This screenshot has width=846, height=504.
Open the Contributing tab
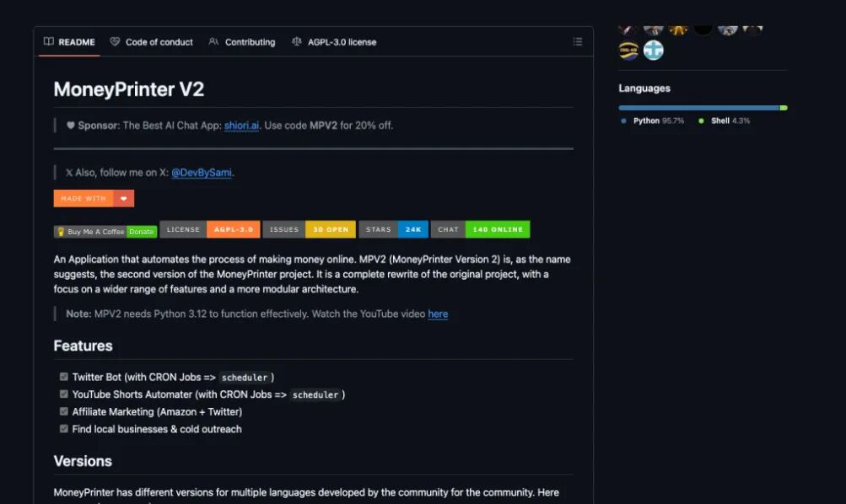point(242,42)
